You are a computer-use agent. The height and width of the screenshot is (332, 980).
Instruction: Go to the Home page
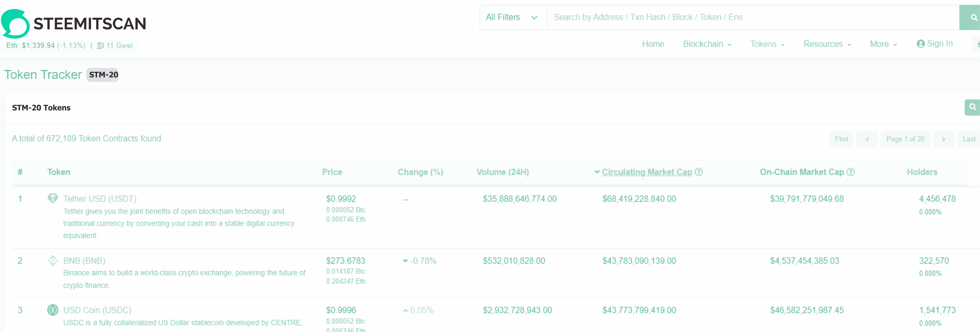[653, 44]
